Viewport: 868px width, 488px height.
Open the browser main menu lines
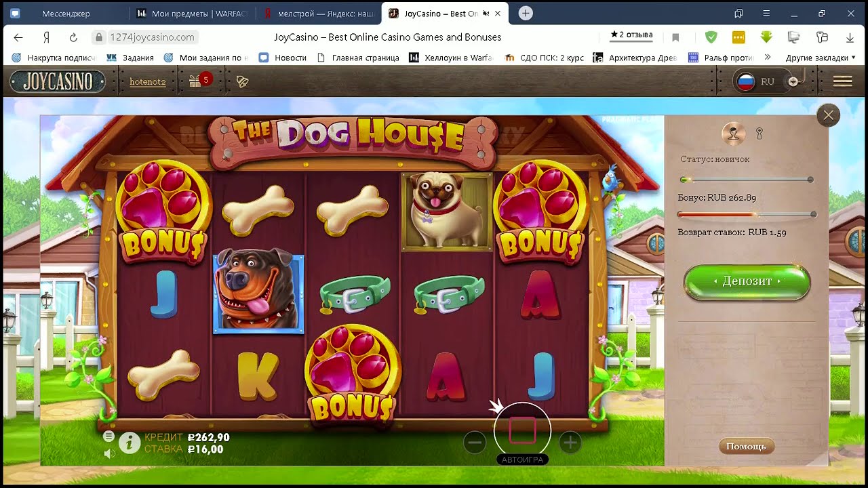(766, 14)
